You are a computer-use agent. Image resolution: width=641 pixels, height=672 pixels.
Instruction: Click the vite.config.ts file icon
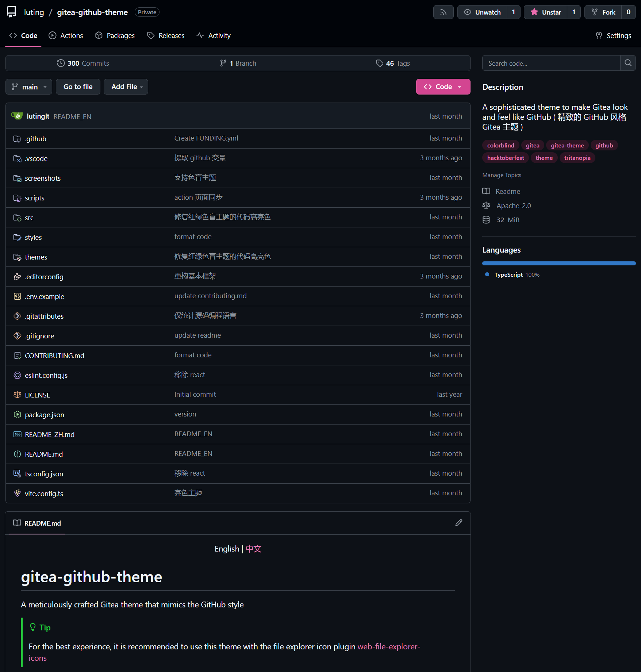pos(17,494)
